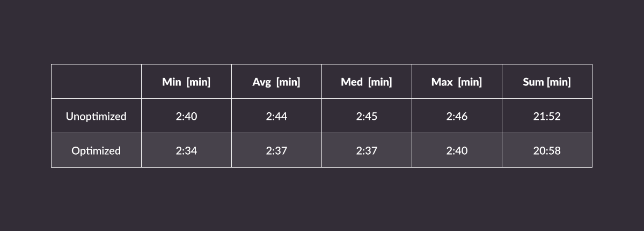Click the Optimized Max value 2:40

pyautogui.click(x=457, y=150)
